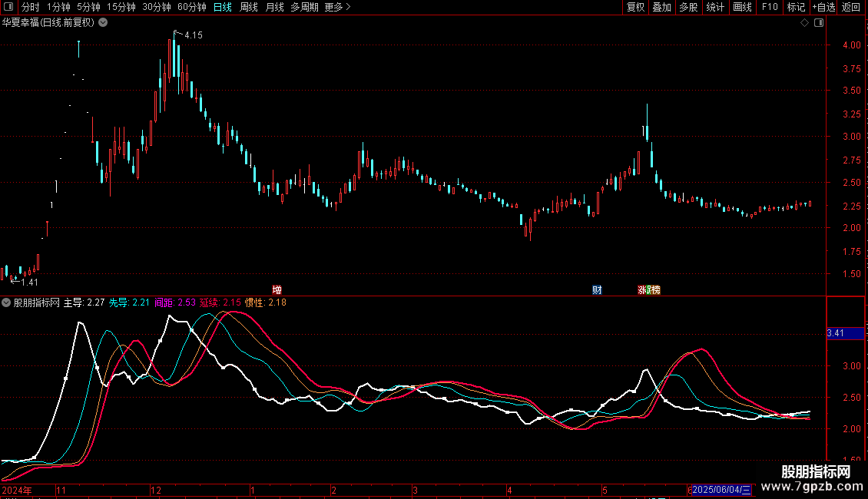Click month 12 on time axis

156,490
